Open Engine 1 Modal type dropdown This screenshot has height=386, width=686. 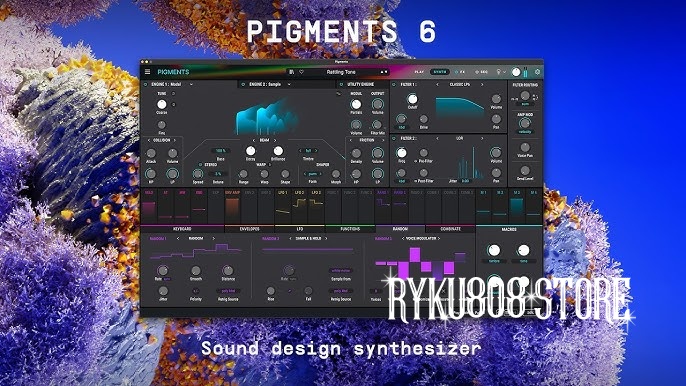[x=191, y=84]
